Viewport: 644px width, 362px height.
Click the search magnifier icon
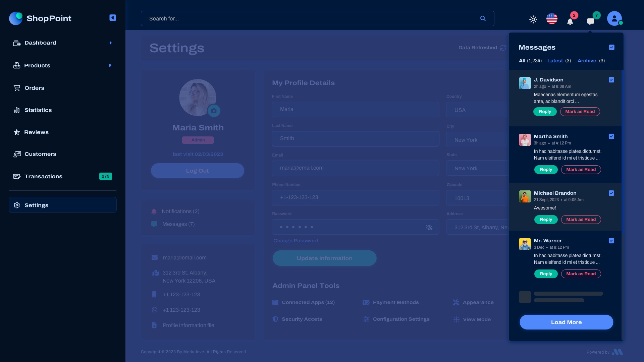coord(483,18)
